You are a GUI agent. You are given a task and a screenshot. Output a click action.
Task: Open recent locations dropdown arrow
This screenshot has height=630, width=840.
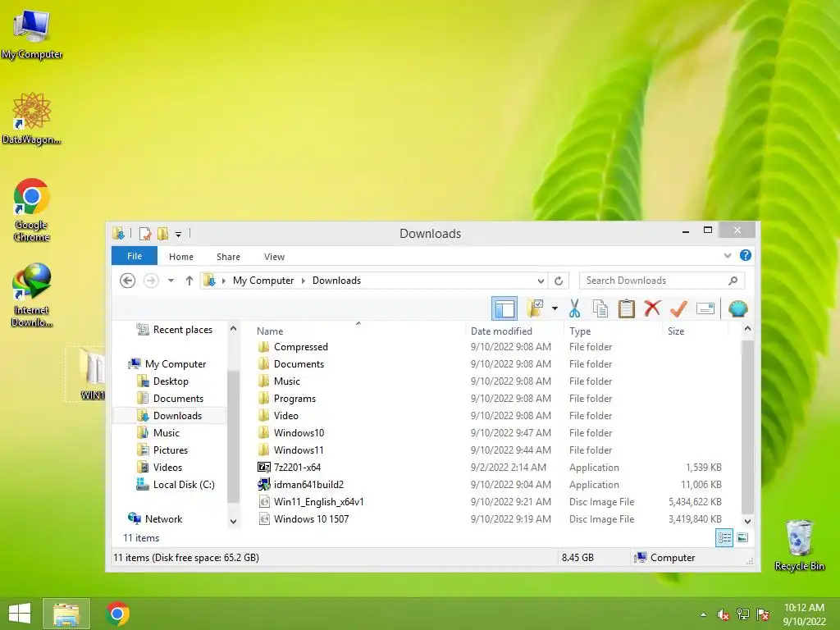coord(171,281)
